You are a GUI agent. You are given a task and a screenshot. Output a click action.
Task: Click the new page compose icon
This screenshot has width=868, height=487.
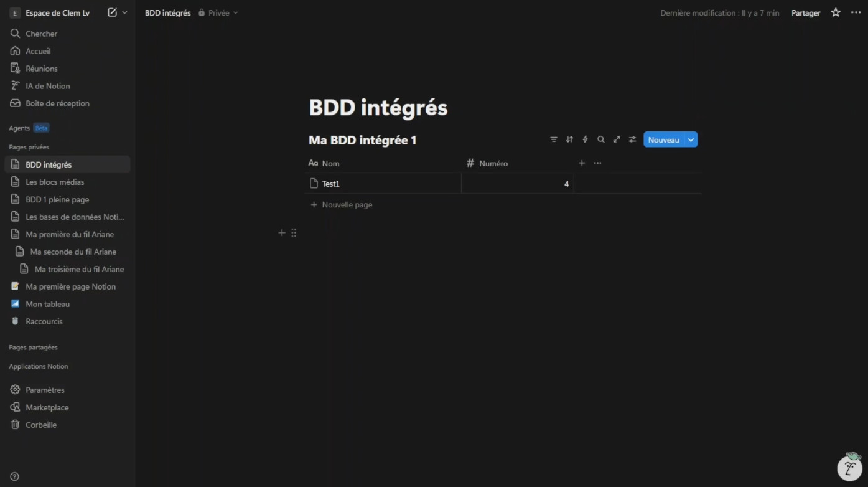click(112, 12)
